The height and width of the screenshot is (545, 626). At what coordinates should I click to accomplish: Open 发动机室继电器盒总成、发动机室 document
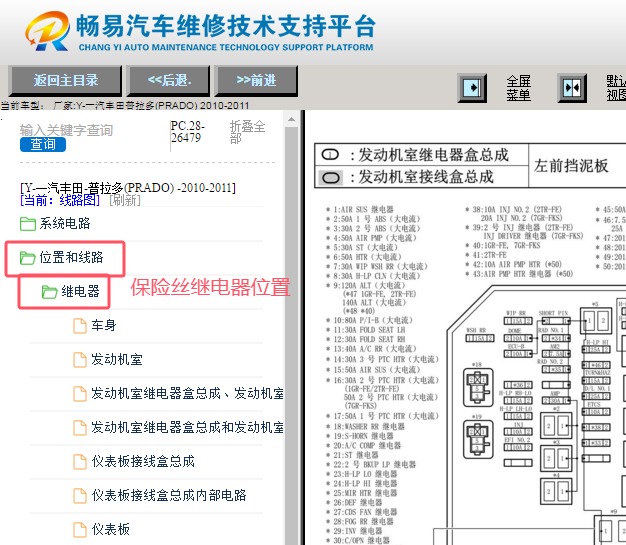[x=187, y=393]
